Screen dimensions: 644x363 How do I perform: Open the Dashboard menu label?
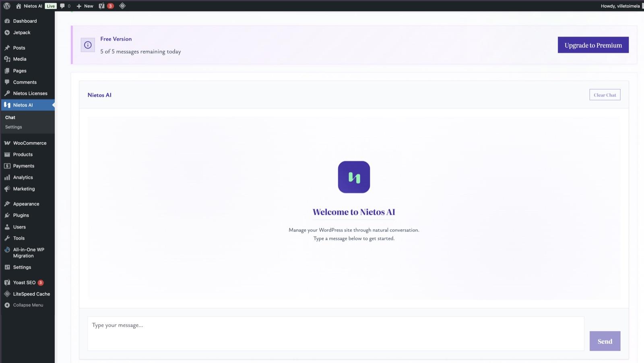coord(25,21)
